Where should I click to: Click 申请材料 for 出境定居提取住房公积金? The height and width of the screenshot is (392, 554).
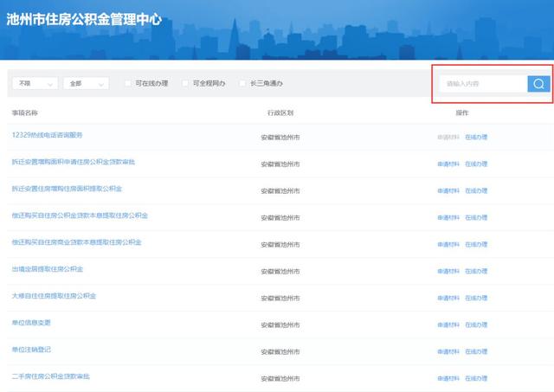click(x=448, y=271)
